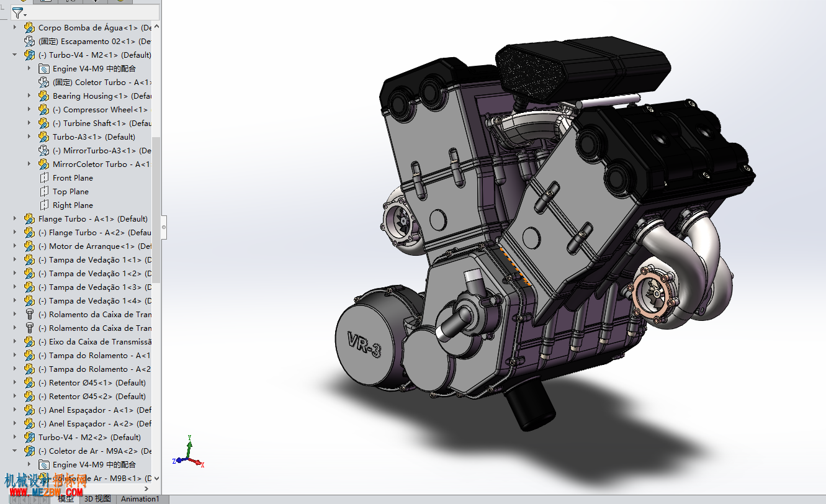Click the Coletor de Ar - M9A<2> icon
Viewport: 826px width, 504px height.
point(29,451)
